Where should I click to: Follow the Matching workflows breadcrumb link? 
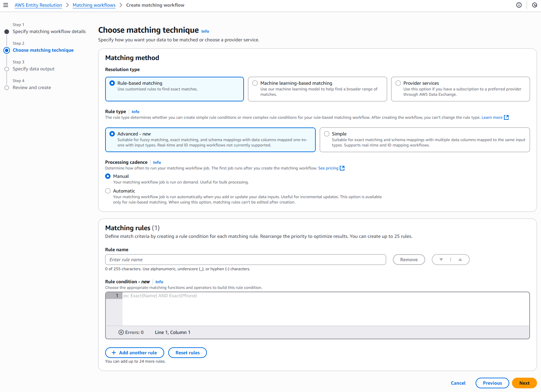pyautogui.click(x=94, y=5)
